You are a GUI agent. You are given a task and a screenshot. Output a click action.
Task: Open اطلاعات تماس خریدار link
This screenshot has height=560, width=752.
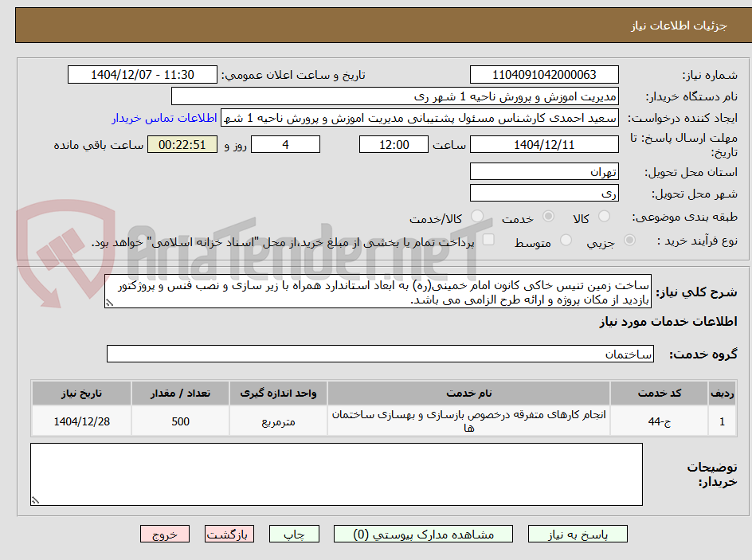click(164, 118)
